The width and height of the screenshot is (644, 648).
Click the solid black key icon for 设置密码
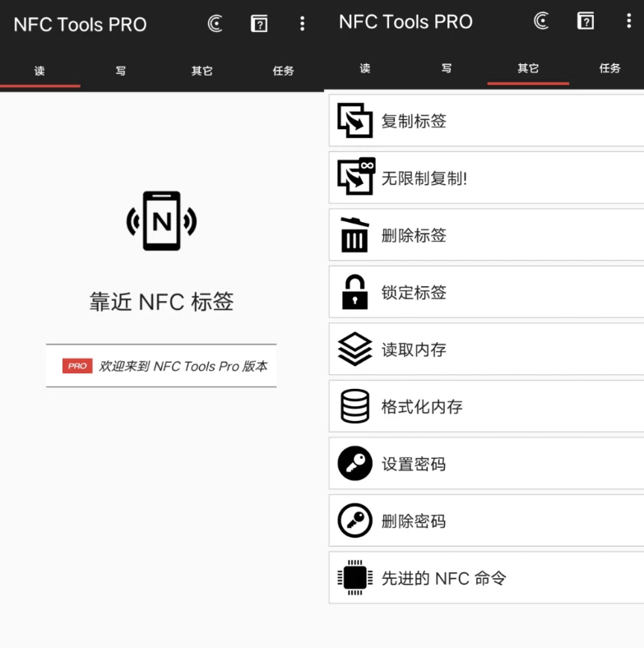(355, 464)
